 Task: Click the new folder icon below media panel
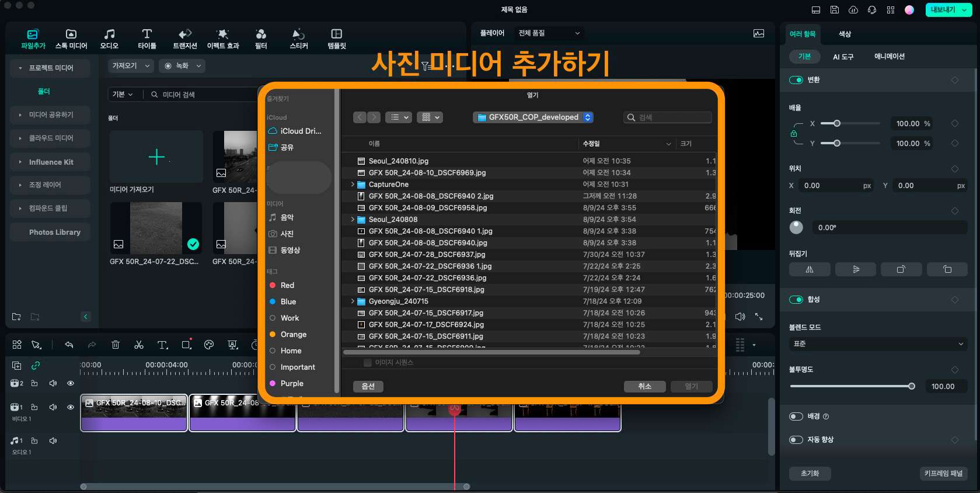(16, 317)
